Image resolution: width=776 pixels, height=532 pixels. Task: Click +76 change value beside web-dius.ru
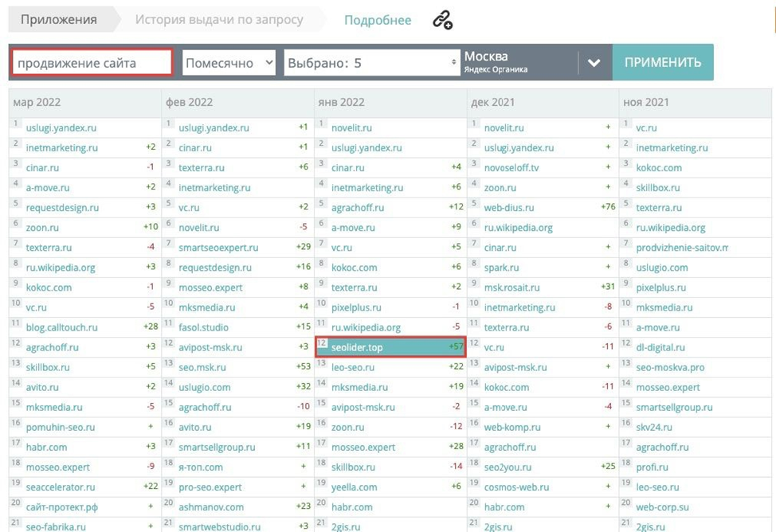(x=608, y=207)
